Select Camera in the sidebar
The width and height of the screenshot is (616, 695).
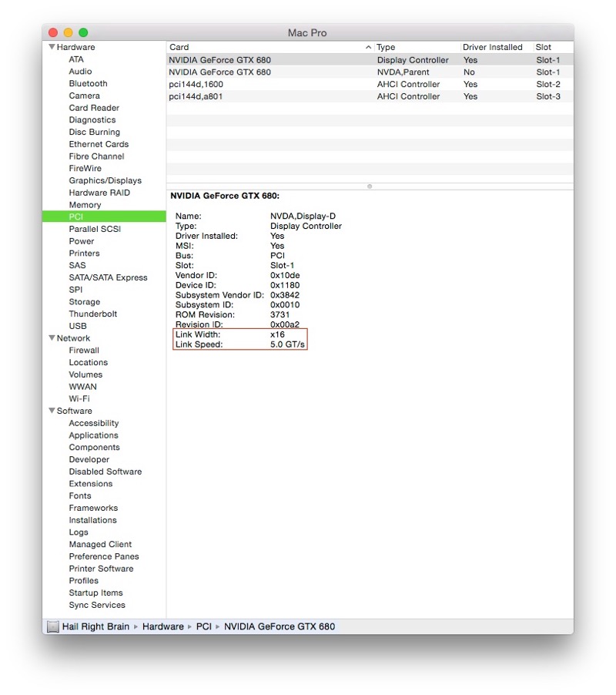(x=84, y=96)
